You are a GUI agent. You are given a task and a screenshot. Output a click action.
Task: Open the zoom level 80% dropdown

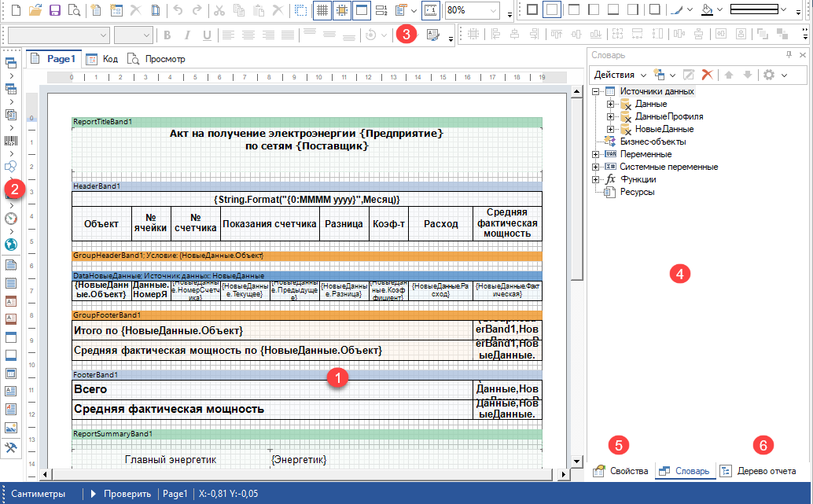click(x=494, y=10)
